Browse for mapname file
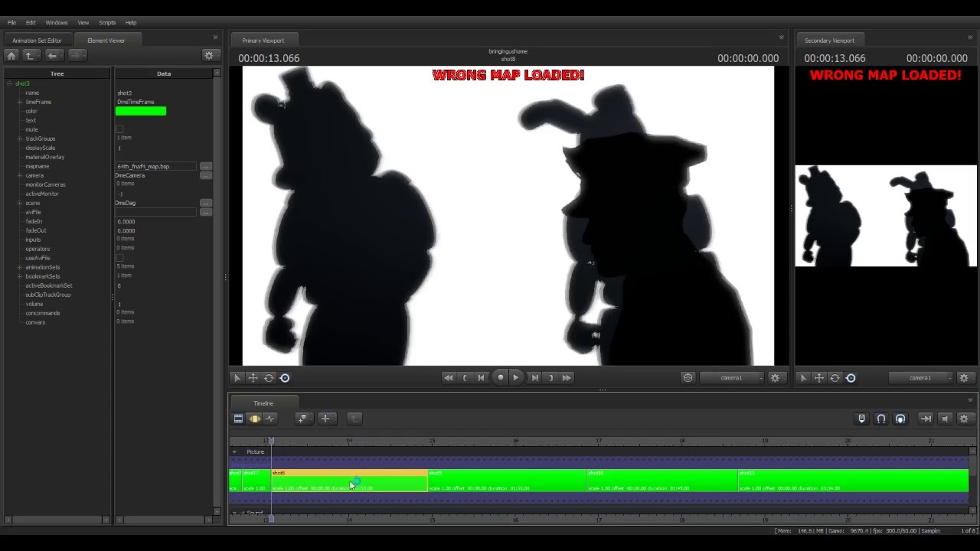The image size is (980, 551). 205,166
